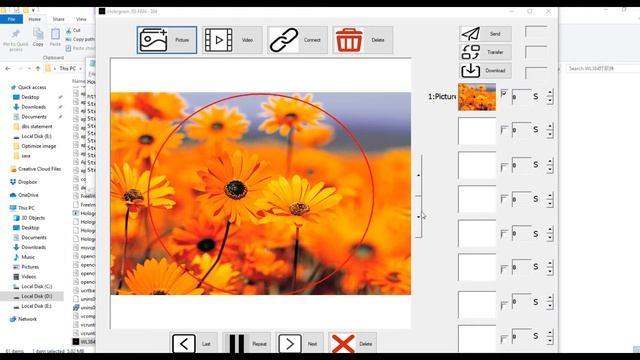The image size is (640, 360).
Task: Open the Home tab in File Explorer
Action: point(34,19)
